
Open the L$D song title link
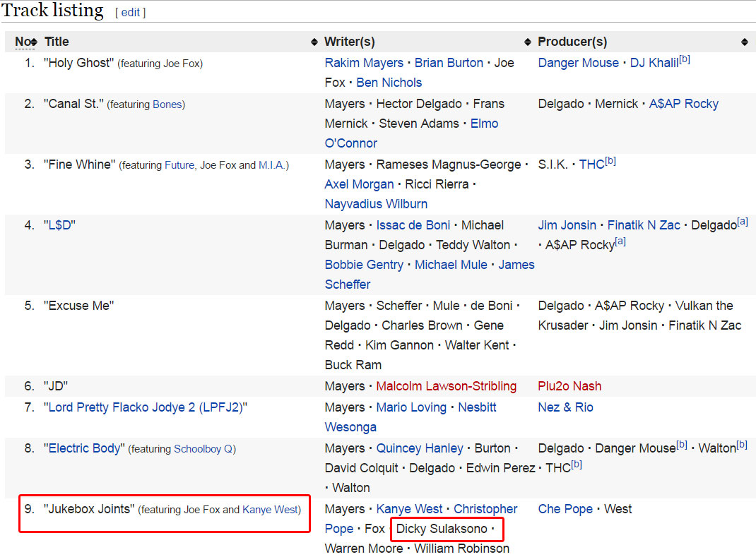(61, 225)
